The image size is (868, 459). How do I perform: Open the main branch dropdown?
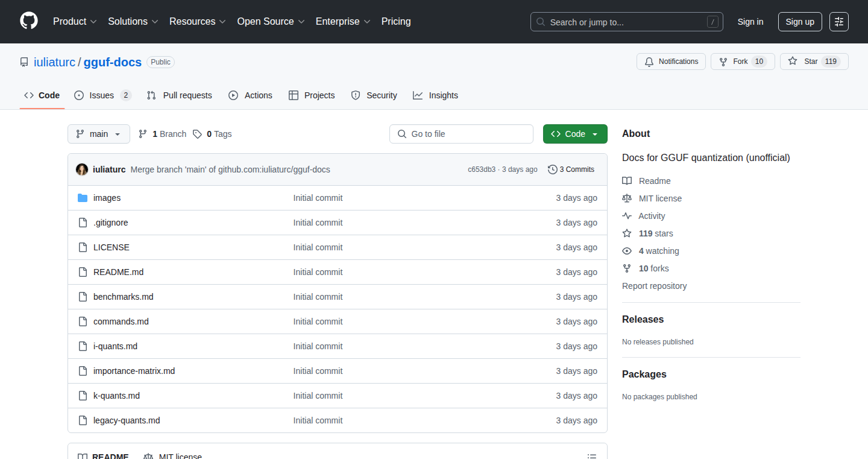pos(99,134)
